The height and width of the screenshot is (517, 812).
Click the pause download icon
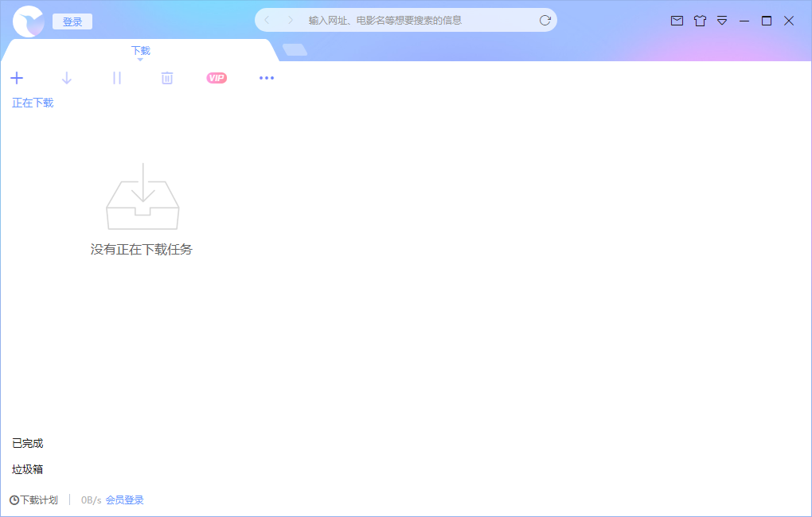(117, 78)
